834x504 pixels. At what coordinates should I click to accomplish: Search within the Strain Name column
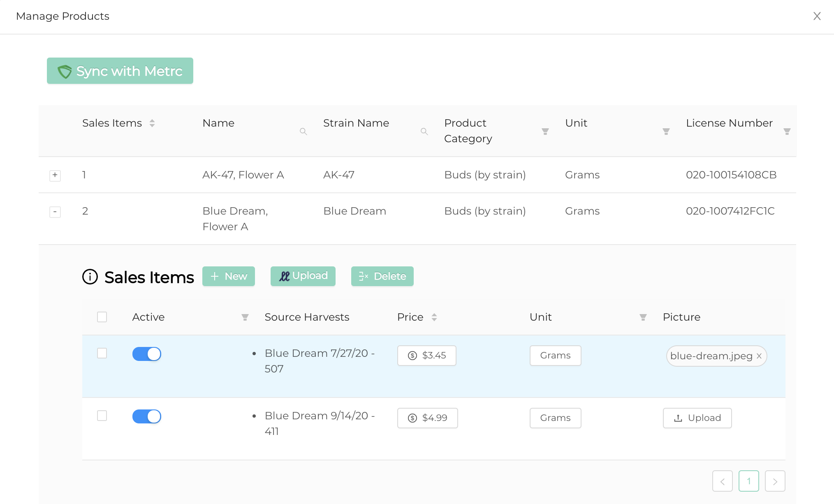(x=424, y=132)
